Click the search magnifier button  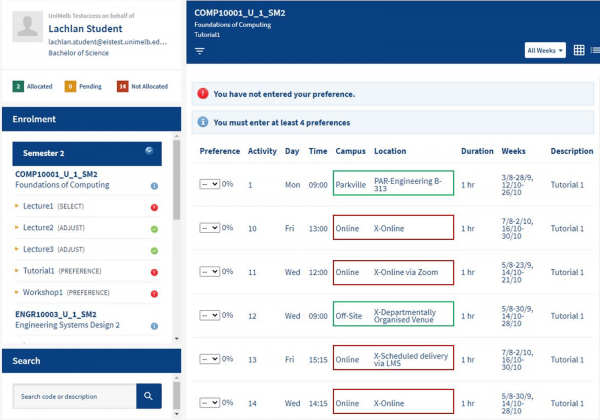[x=148, y=396]
